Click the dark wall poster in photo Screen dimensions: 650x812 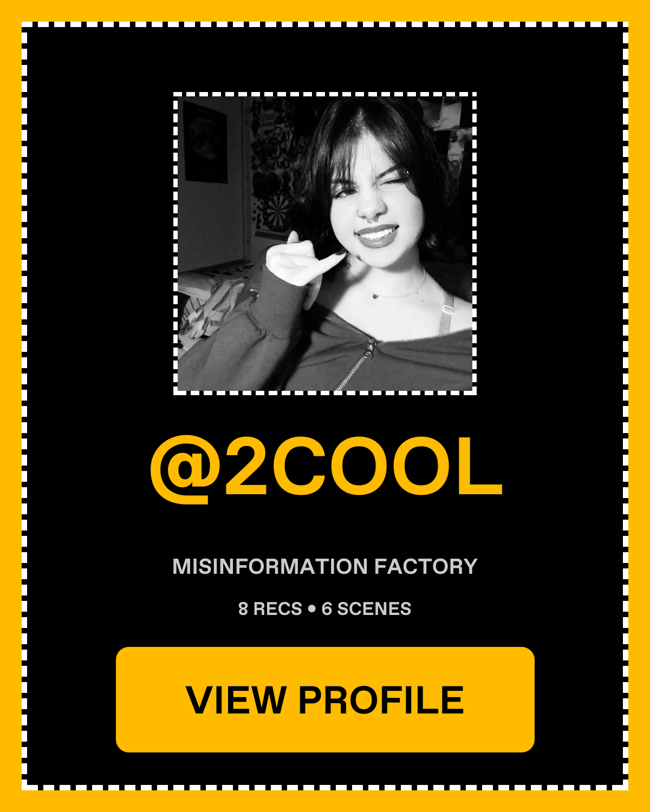tap(205, 142)
